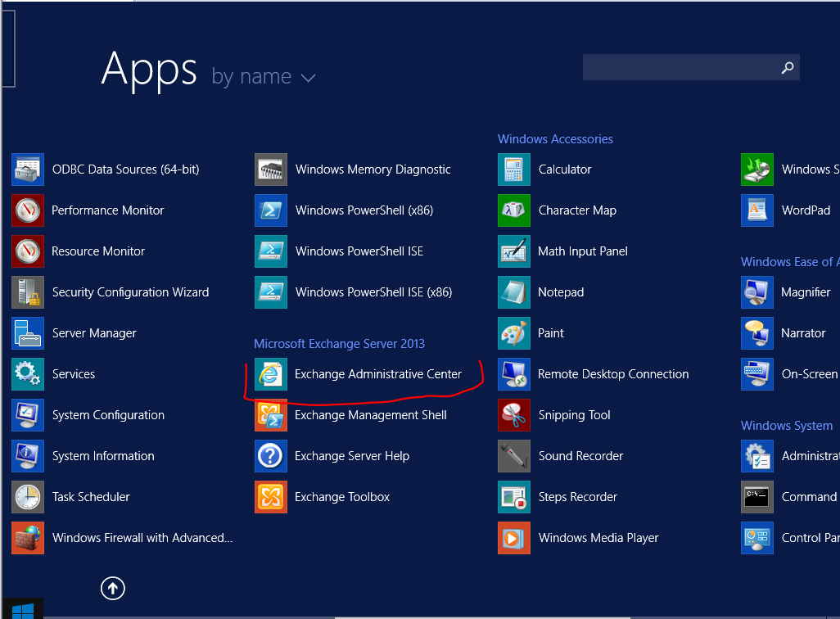Launch Snipping Tool scissors icon

[x=514, y=415]
